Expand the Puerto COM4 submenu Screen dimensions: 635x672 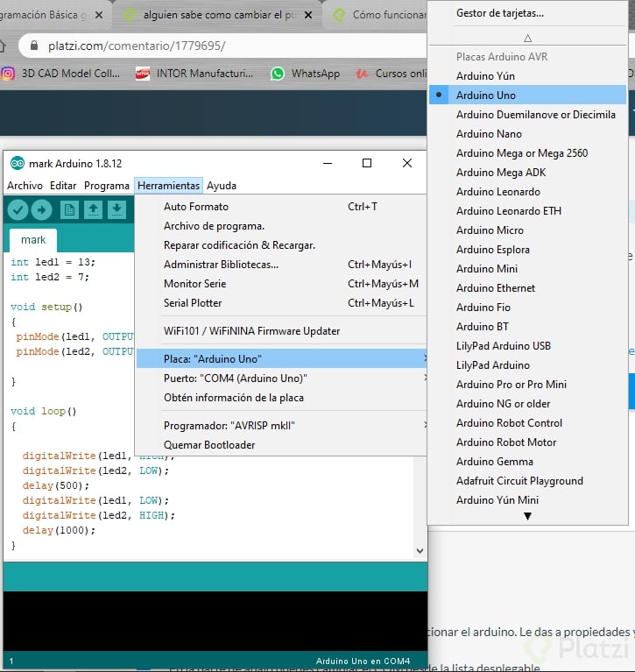pyautogui.click(x=281, y=378)
